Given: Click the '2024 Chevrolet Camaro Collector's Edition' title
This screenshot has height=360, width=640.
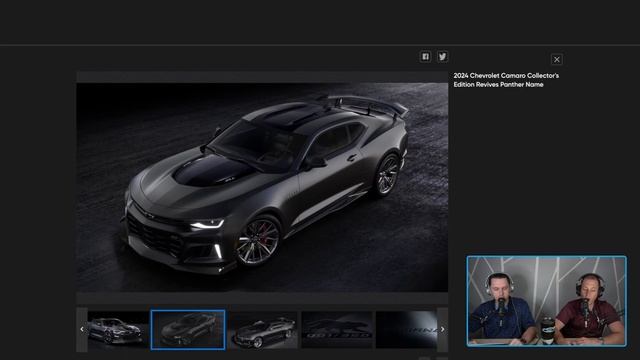Looking at the screenshot, I should pyautogui.click(x=506, y=80).
